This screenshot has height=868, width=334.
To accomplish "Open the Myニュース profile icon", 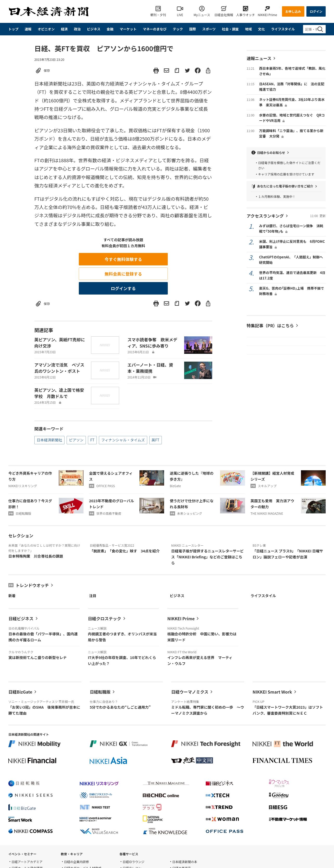I will tap(202, 8).
